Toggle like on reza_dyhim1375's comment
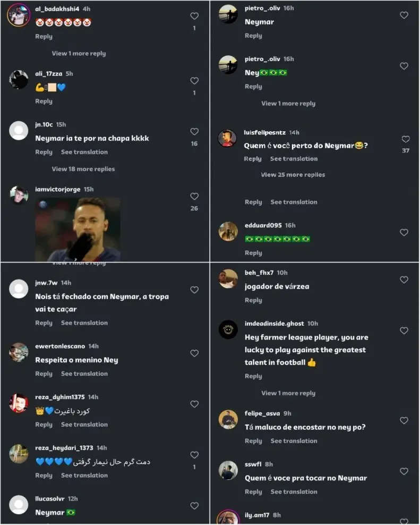The image size is (420, 525). [194, 404]
